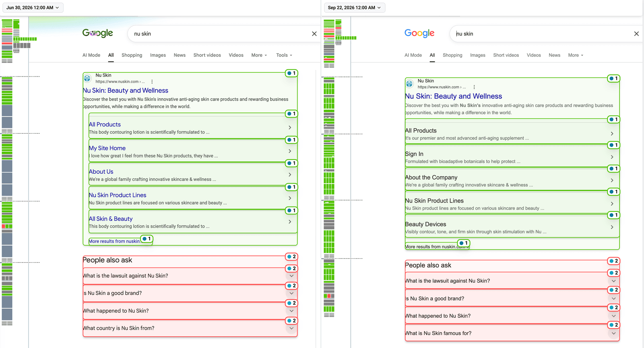
Task: Open the three-dot result menu in the Jun 30 snapshot
Action: point(152,81)
